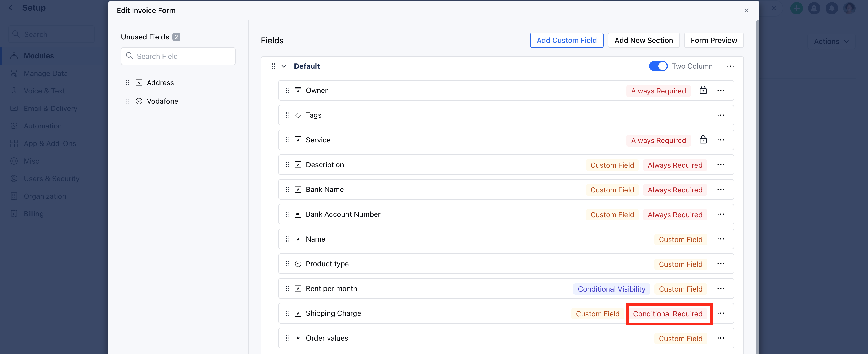Click the green plus icon in header
Image resolution: width=868 pixels, height=354 pixels.
[796, 8]
